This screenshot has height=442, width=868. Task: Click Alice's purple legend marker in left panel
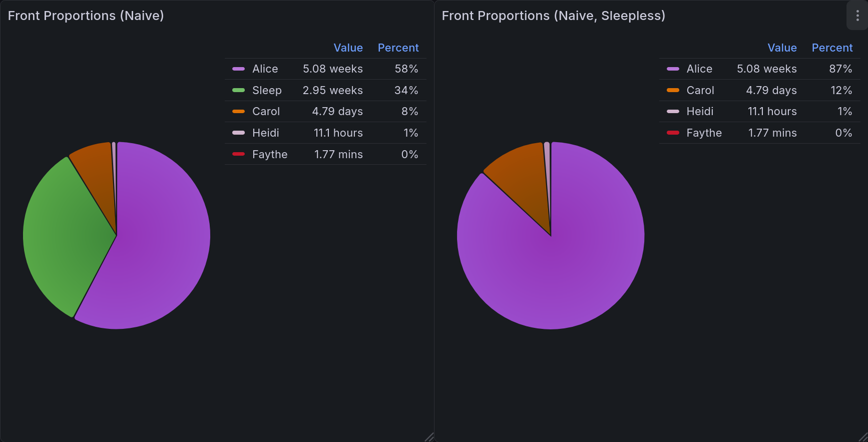237,69
